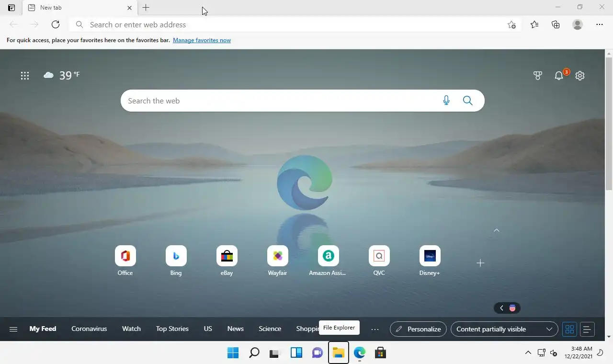The height and width of the screenshot is (364, 613).
Task: Select the Science feed tab
Action: [x=270, y=329]
